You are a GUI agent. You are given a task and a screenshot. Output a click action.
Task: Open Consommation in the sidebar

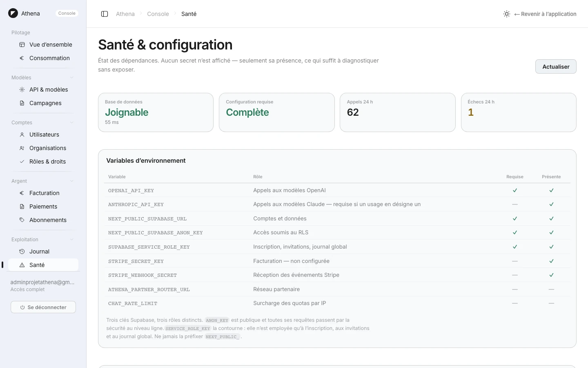[x=43, y=58]
